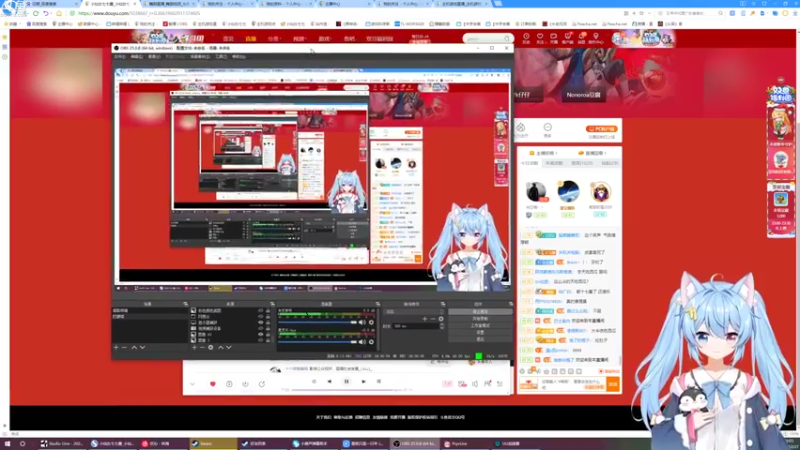The height and width of the screenshot is (450, 800).
Task: Open music player volume icon
Action: [x=475, y=384]
